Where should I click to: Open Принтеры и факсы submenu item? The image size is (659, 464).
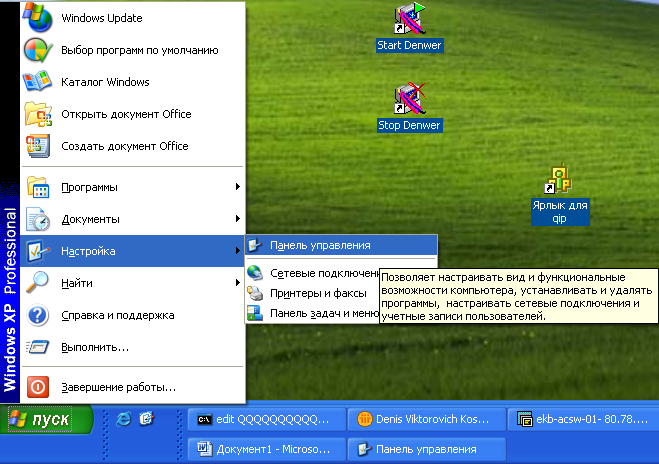(x=313, y=293)
